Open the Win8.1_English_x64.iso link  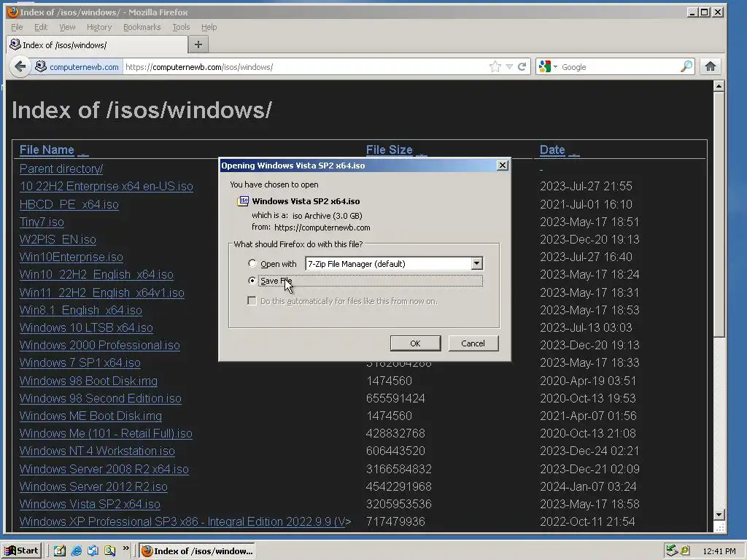(80, 311)
